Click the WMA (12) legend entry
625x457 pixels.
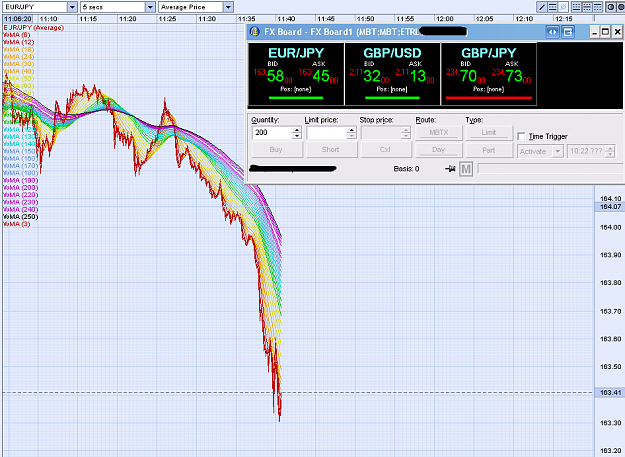[18, 42]
